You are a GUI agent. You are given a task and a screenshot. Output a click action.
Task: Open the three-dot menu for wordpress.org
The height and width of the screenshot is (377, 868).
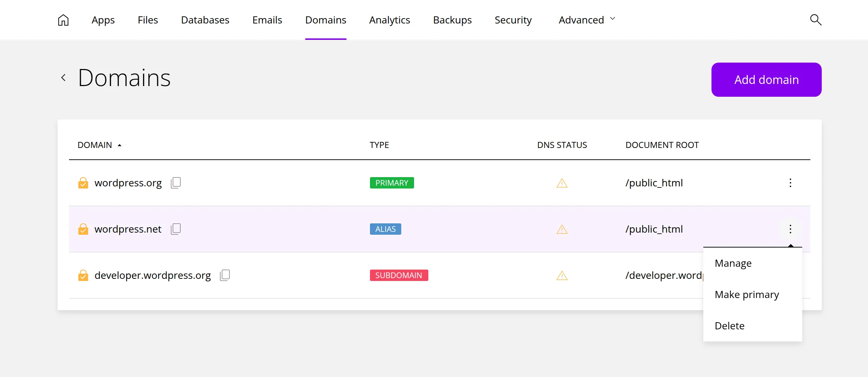[x=790, y=183]
